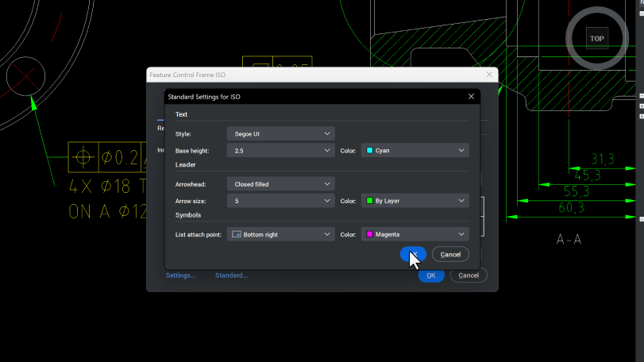Select the Ø0.2 tolerance value in frame

pos(120,157)
